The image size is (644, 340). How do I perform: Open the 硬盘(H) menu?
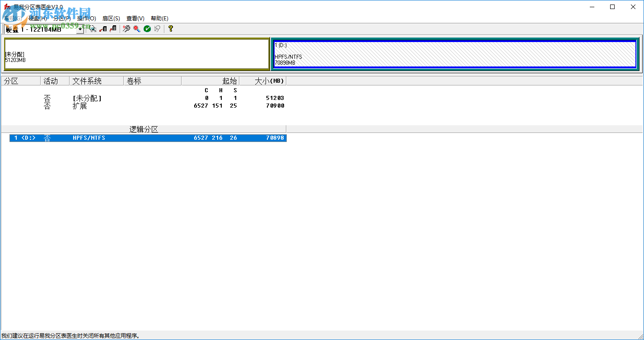(x=37, y=19)
